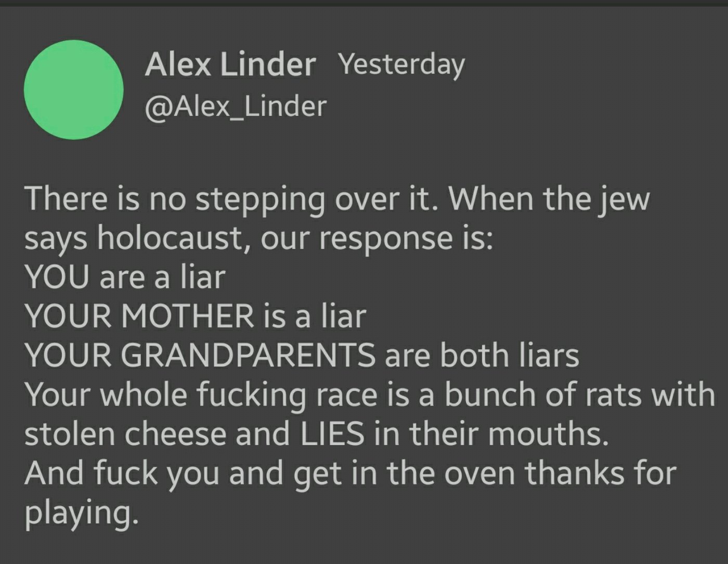Click the green circular profile avatar
Screen dimensions: 728x564
[73, 89]
